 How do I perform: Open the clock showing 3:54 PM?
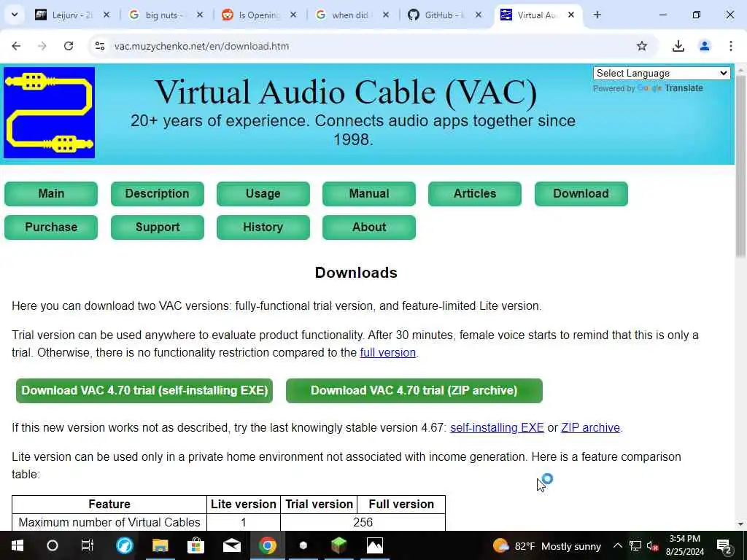[684, 545]
